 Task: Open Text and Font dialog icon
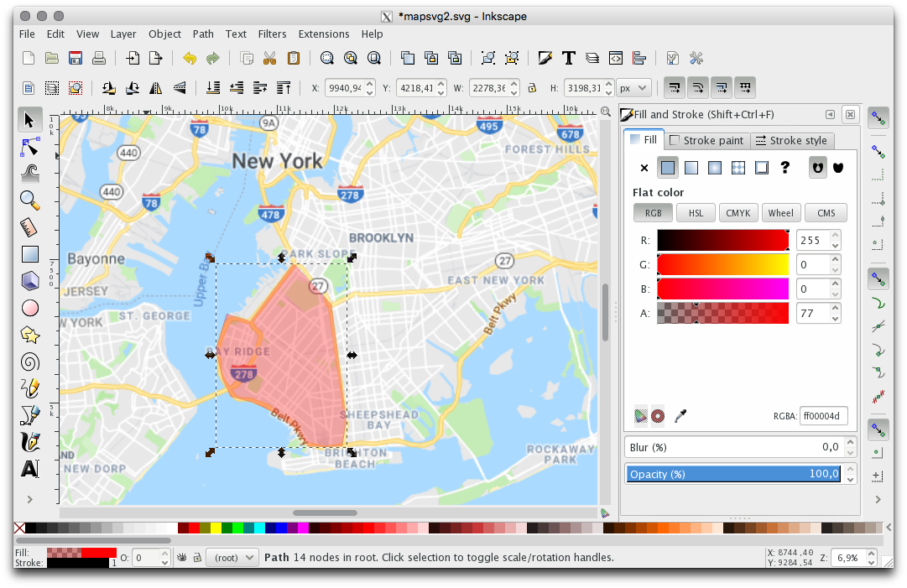569,58
